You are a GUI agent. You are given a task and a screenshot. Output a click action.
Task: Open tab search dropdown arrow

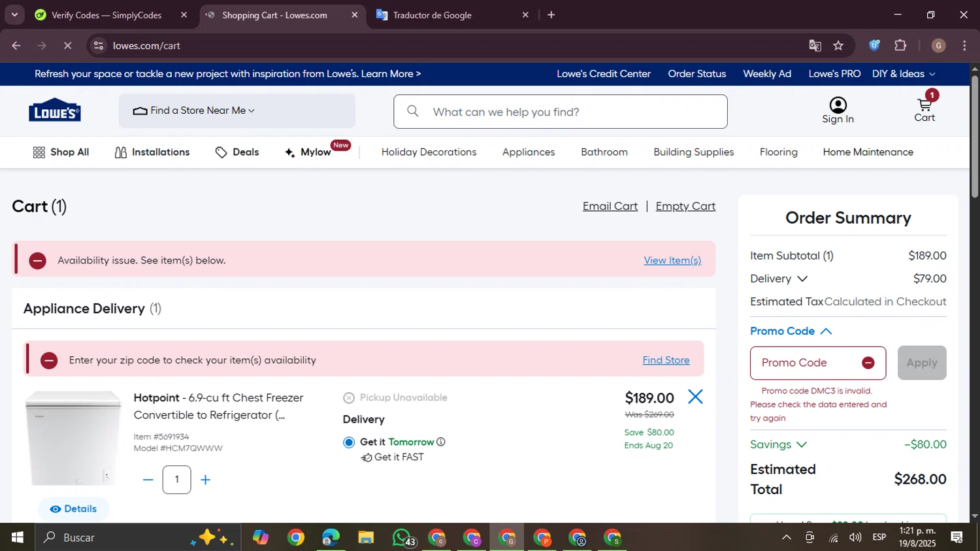click(x=14, y=14)
